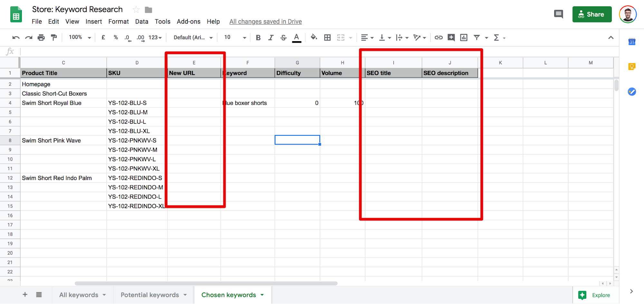Click the Explore button
644x304 pixels.
(x=595, y=295)
